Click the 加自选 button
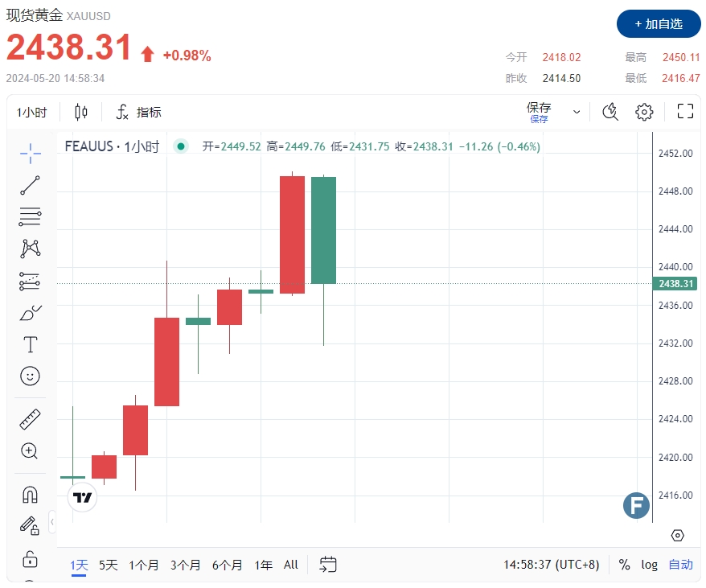 (659, 24)
